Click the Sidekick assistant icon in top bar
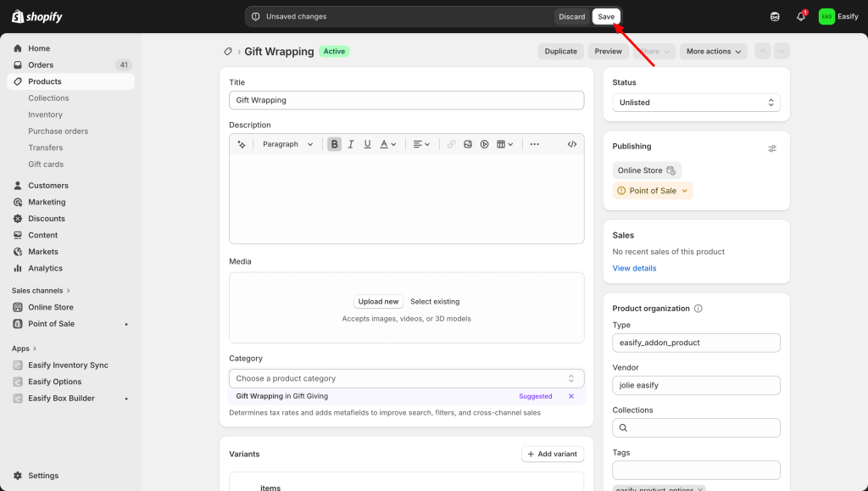868x491 pixels. 774,17
